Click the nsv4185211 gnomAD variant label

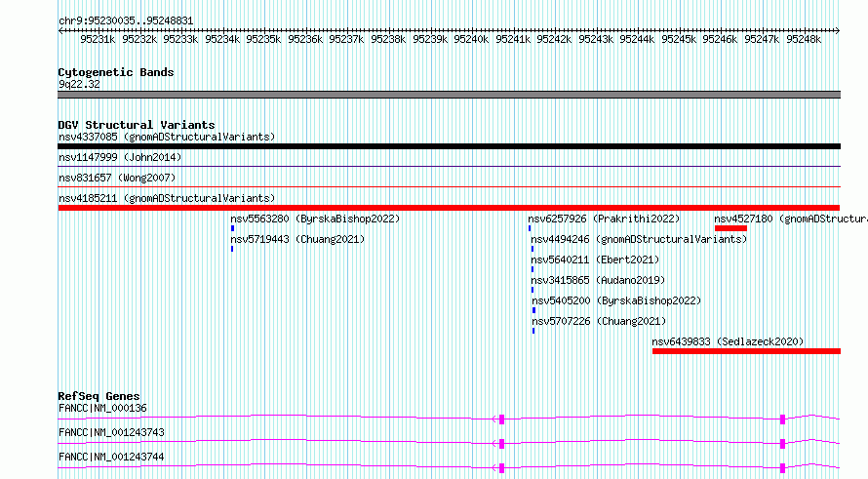(167, 198)
